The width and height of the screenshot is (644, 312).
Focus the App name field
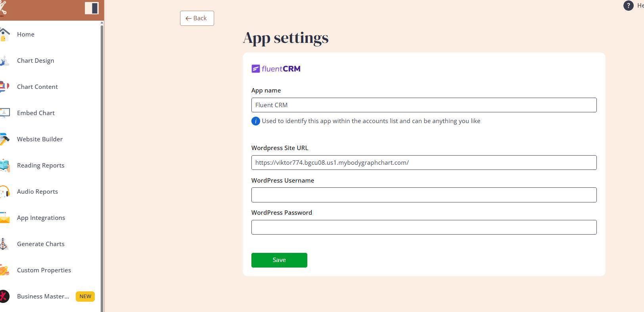(x=424, y=105)
